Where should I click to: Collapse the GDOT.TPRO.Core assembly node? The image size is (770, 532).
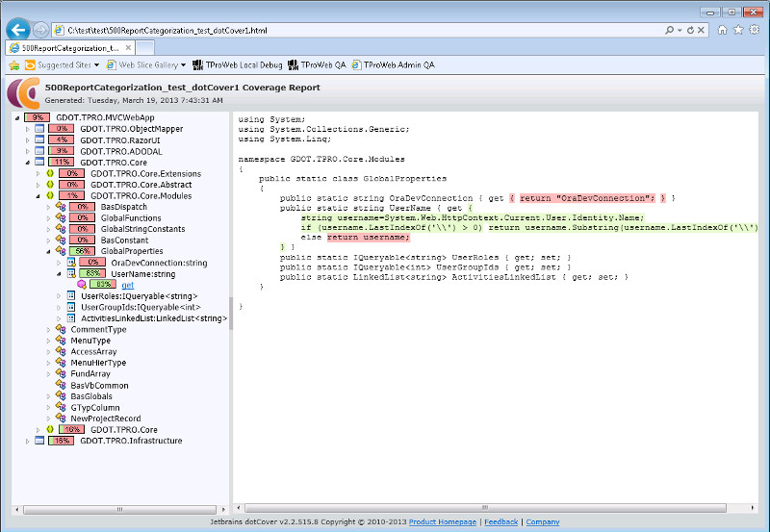coord(28,163)
